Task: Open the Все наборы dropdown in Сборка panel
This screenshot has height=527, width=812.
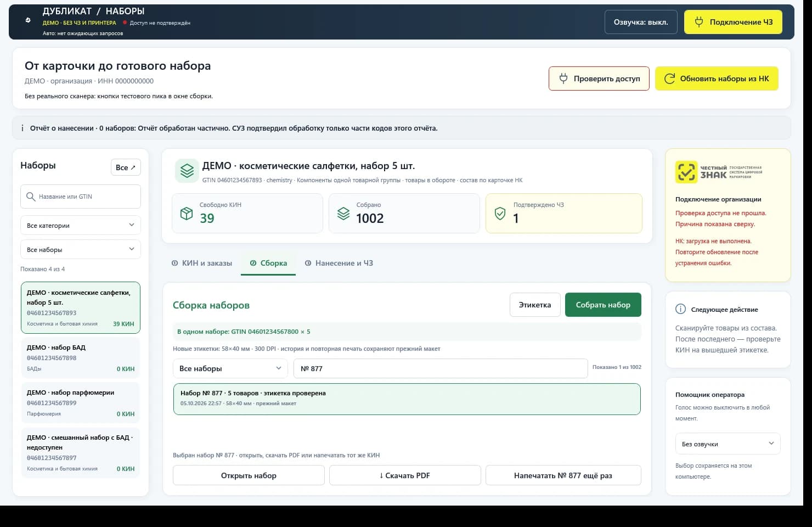Action: coord(230,368)
